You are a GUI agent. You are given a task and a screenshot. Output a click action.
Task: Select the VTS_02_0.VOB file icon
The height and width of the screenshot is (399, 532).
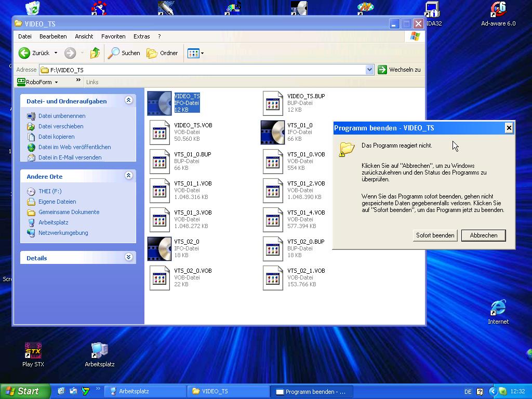(159, 278)
